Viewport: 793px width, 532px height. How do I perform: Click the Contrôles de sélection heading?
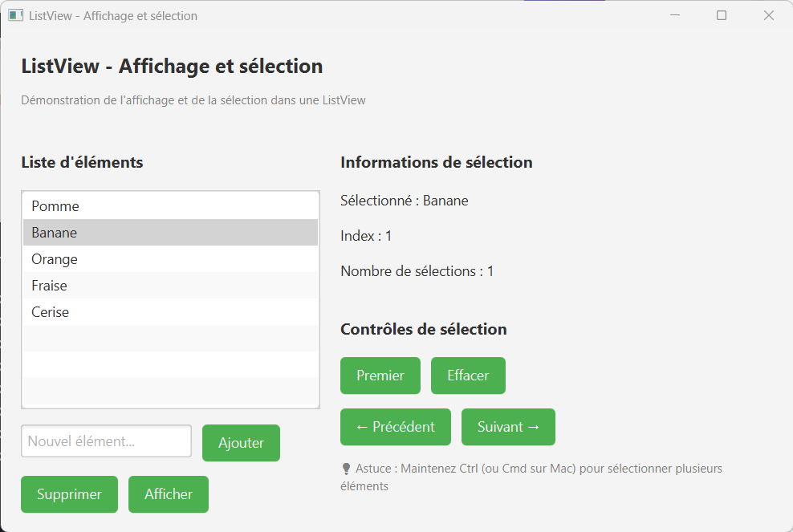coord(424,329)
